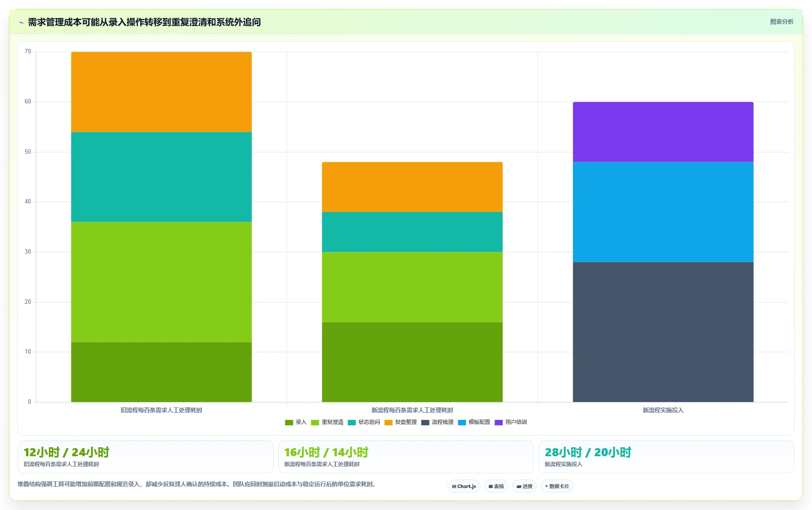This screenshot has height=510, width=812.
Task: Click the 28小时 / 20小时 data card
Action: [666, 457]
